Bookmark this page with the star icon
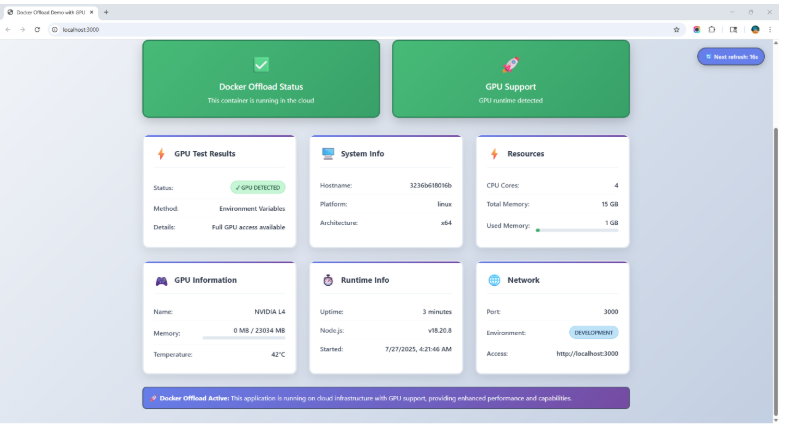 677,29
